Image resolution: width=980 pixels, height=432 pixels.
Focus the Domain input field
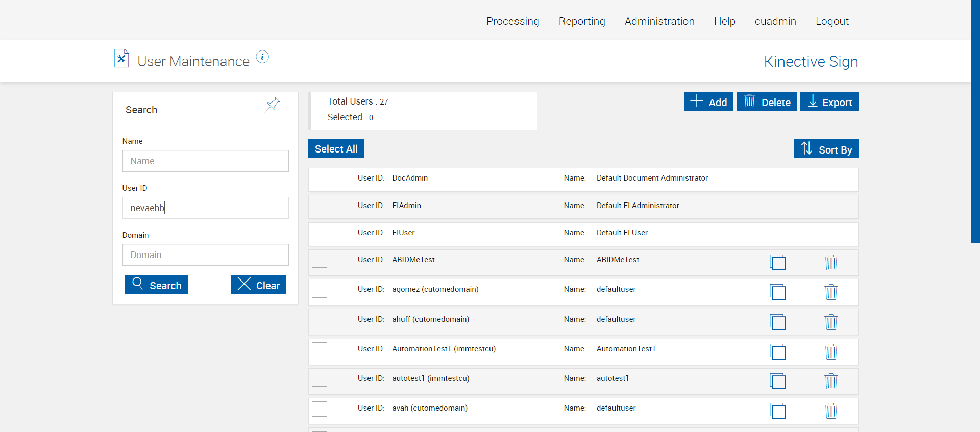pos(206,255)
